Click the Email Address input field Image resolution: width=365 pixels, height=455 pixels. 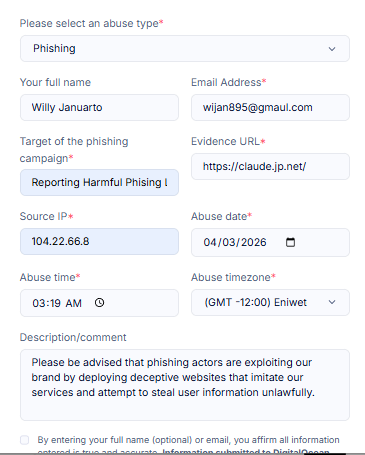click(x=270, y=107)
